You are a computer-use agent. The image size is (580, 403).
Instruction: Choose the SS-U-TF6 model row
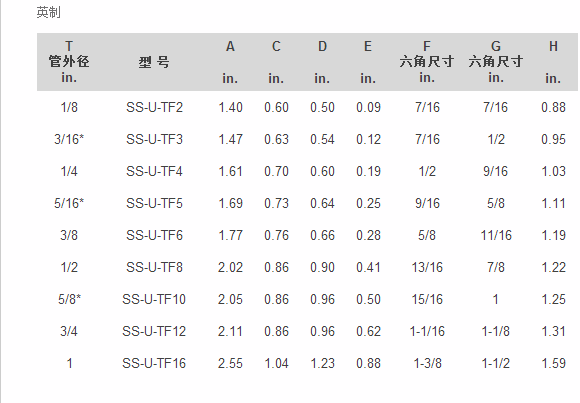click(154, 235)
